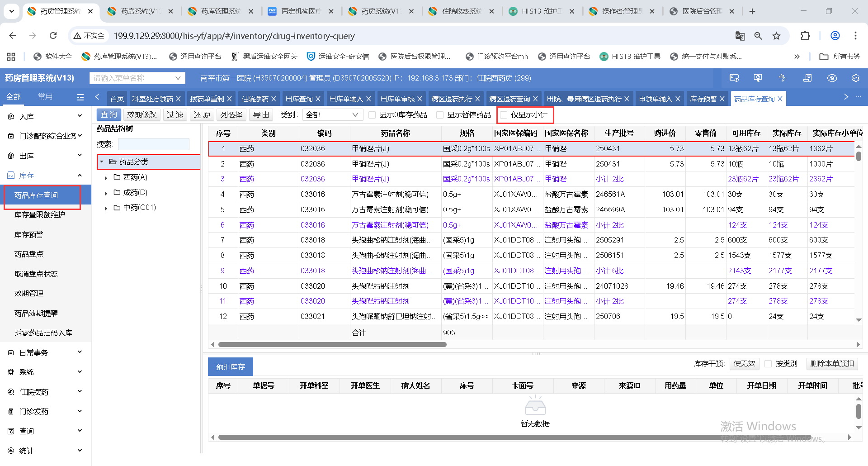
Task: Click the receipt document icon in header
Action: tap(807, 78)
